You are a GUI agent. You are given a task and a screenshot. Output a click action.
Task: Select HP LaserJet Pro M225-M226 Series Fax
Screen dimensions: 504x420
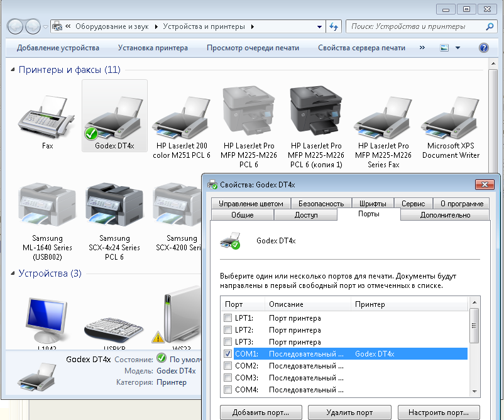click(x=383, y=118)
